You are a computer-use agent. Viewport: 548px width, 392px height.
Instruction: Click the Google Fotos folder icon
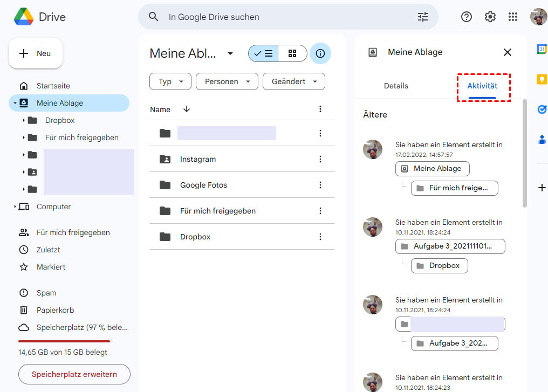[165, 185]
